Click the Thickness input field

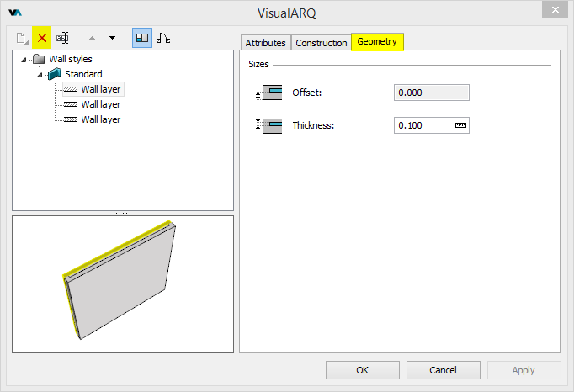[423, 125]
